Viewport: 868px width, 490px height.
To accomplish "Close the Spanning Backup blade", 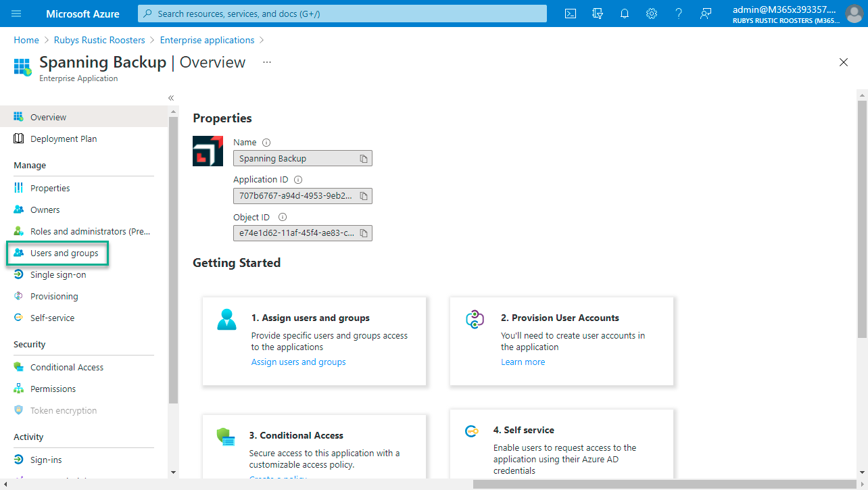I will (844, 62).
